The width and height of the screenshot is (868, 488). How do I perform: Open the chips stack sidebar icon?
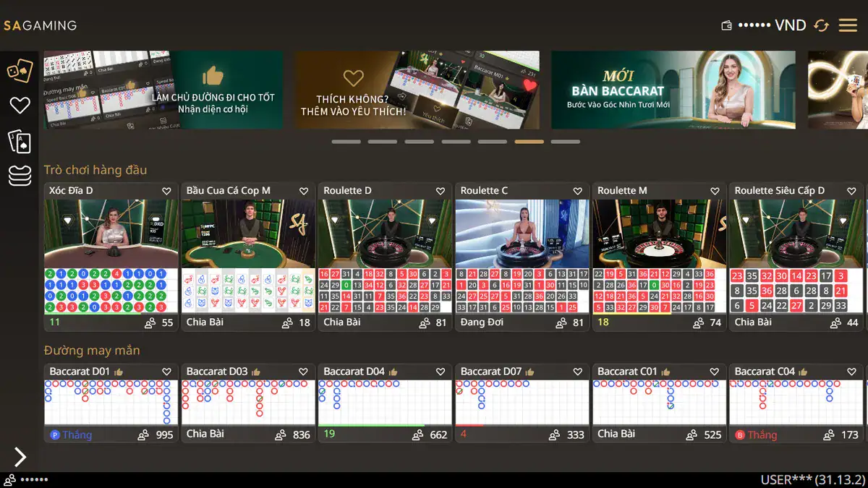20,176
